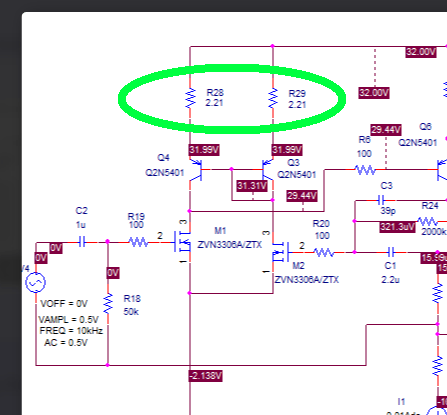Click the M1 MOSFET symbol
The width and height of the screenshot is (447, 415).
click(182, 242)
